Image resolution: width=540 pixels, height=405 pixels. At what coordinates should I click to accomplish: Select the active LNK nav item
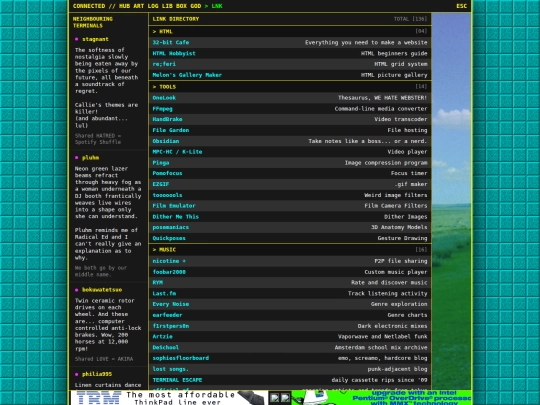217,6
